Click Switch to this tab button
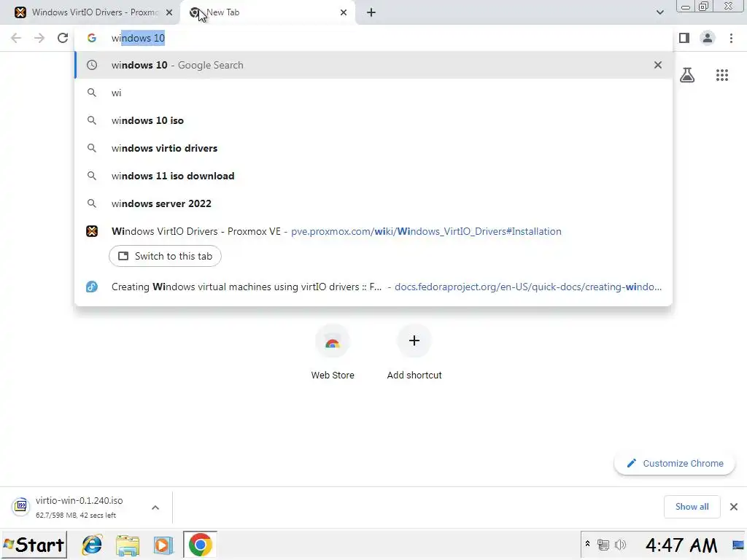 (165, 256)
